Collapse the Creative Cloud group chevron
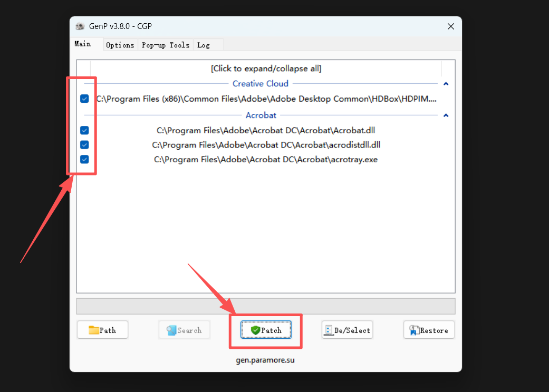Image resolution: width=549 pixels, height=392 pixels. pyautogui.click(x=446, y=84)
